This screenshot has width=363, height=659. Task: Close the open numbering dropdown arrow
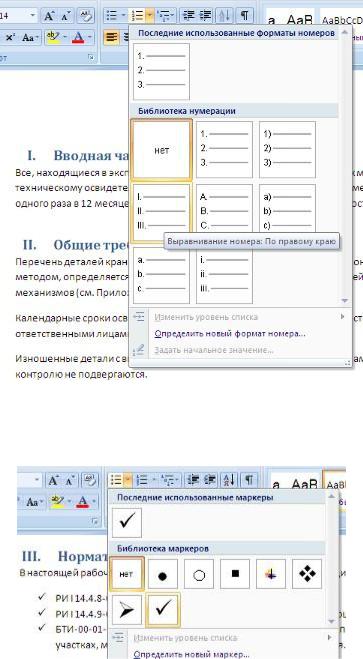(150, 16)
